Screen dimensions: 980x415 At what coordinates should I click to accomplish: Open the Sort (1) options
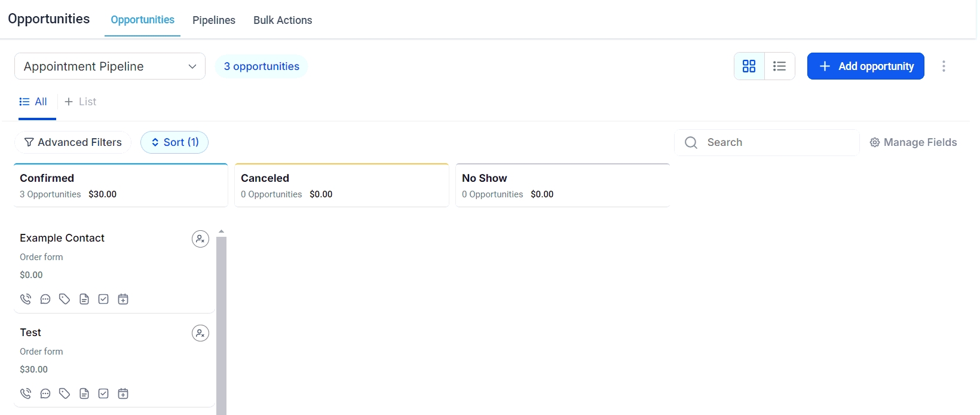click(x=174, y=142)
